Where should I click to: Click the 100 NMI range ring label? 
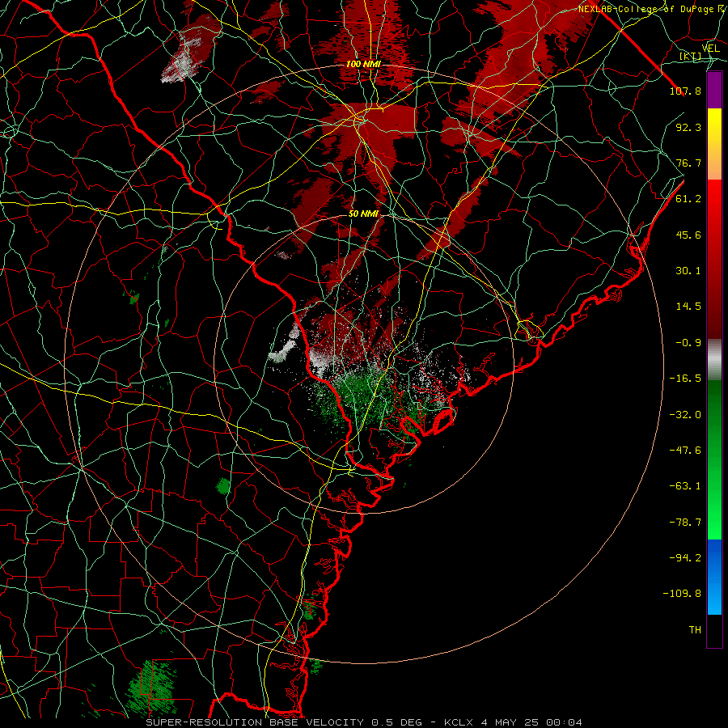(363, 64)
